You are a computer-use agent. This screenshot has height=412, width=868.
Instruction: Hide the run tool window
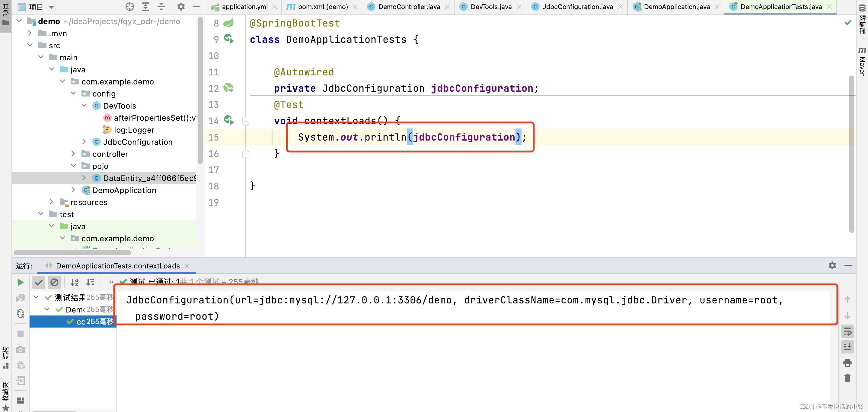[x=848, y=266]
